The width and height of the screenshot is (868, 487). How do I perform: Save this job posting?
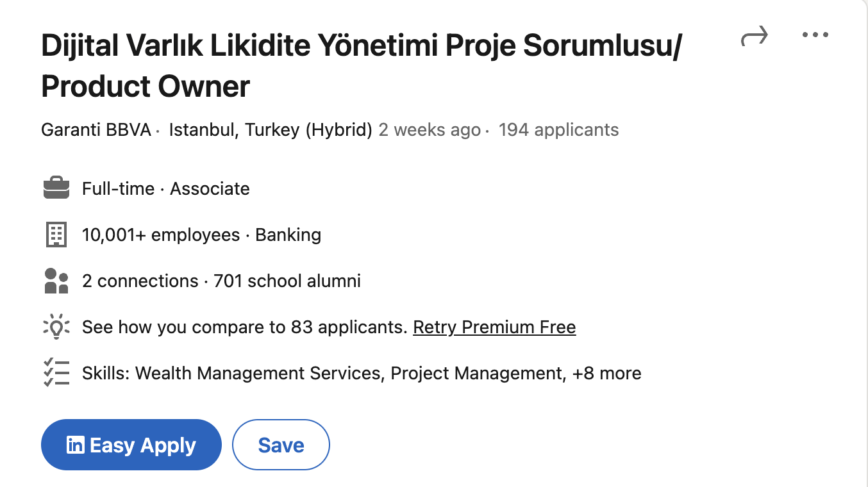[281, 445]
